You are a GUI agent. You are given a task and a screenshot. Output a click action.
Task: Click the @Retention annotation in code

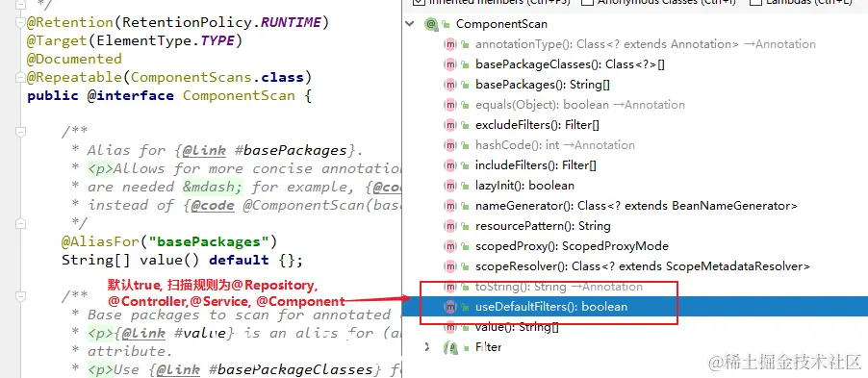(x=69, y=23)
